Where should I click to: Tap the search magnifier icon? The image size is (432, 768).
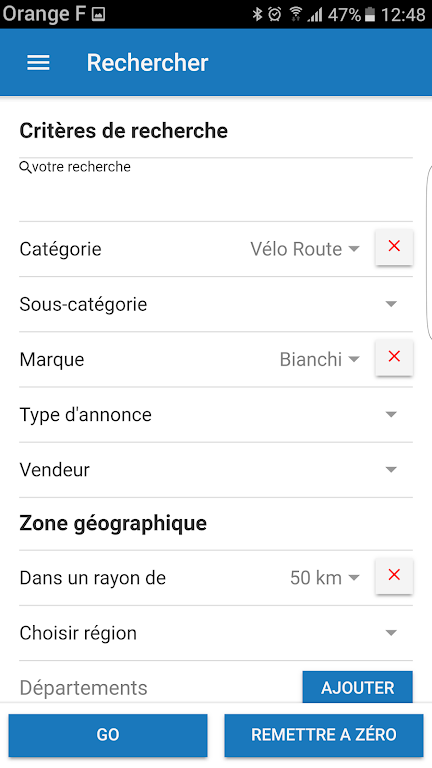[x=25, y=167]
